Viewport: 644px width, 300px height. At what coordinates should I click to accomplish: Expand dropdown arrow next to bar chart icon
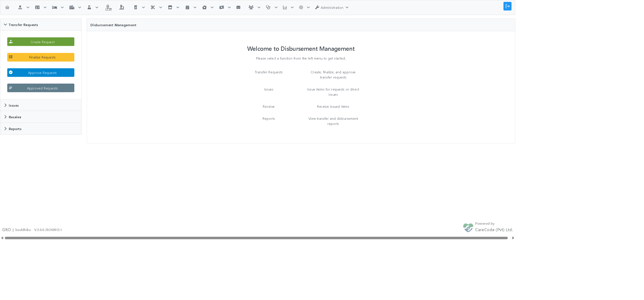[x=292, y=8]
